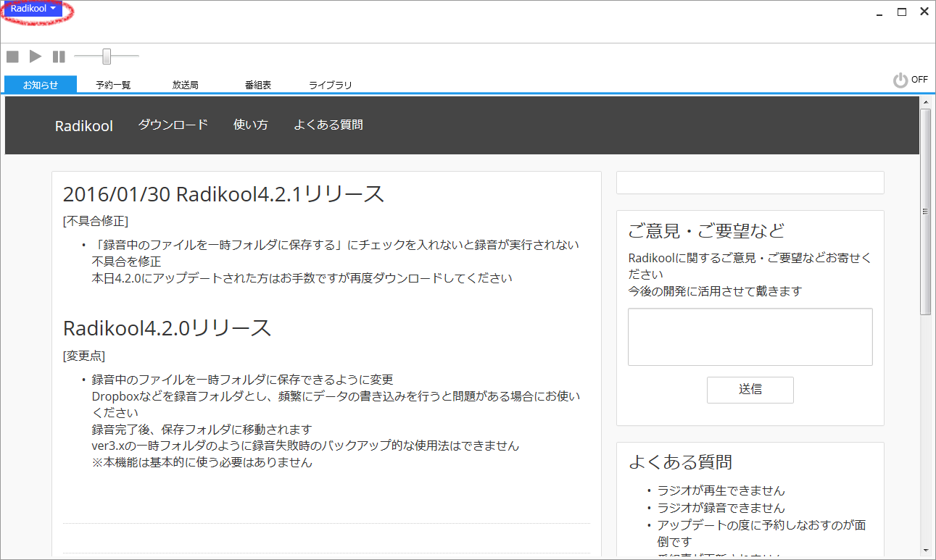
Task: Click the volume slider handle
Action: (107, 57)
